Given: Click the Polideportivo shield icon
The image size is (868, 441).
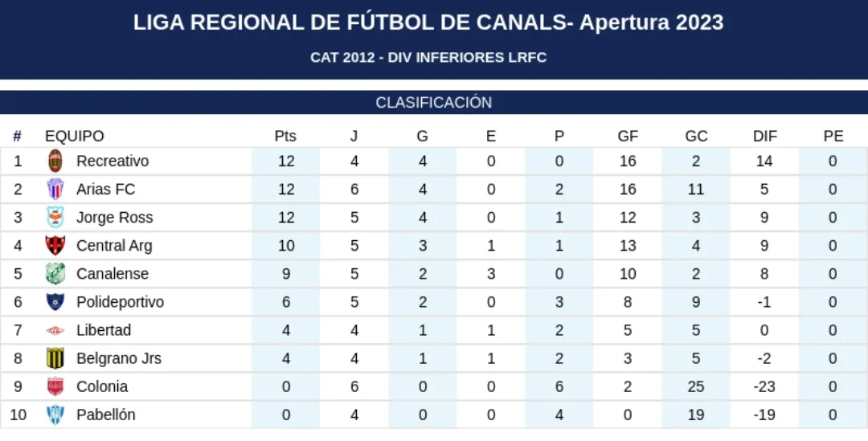Looking at the screenshot, I should click(x=55, y=302).
